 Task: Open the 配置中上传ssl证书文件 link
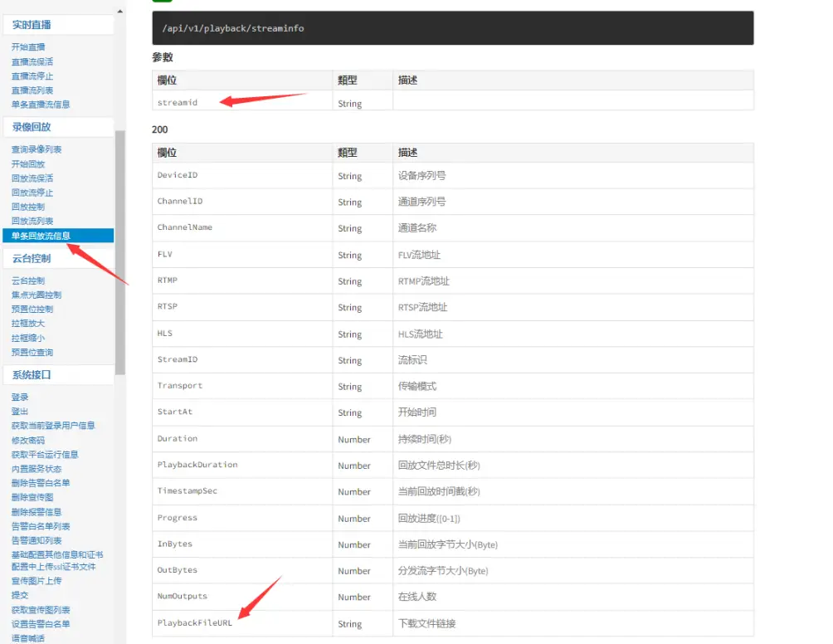click(54, 567)
